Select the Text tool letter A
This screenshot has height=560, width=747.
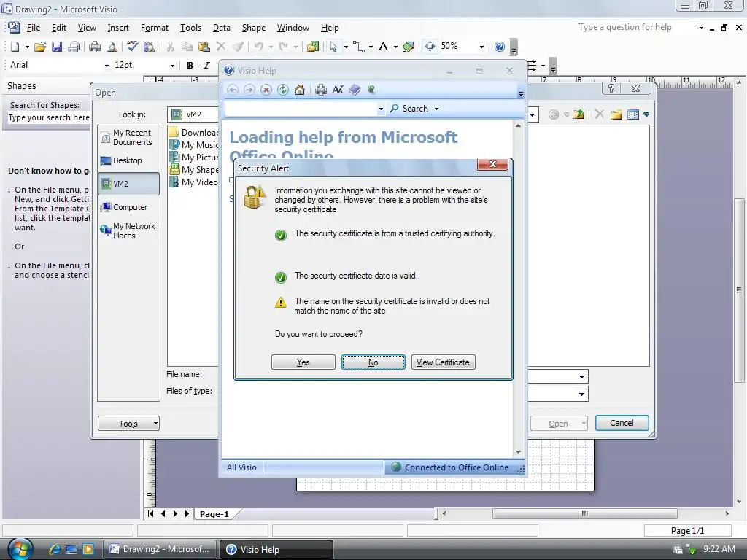[383, 47]
